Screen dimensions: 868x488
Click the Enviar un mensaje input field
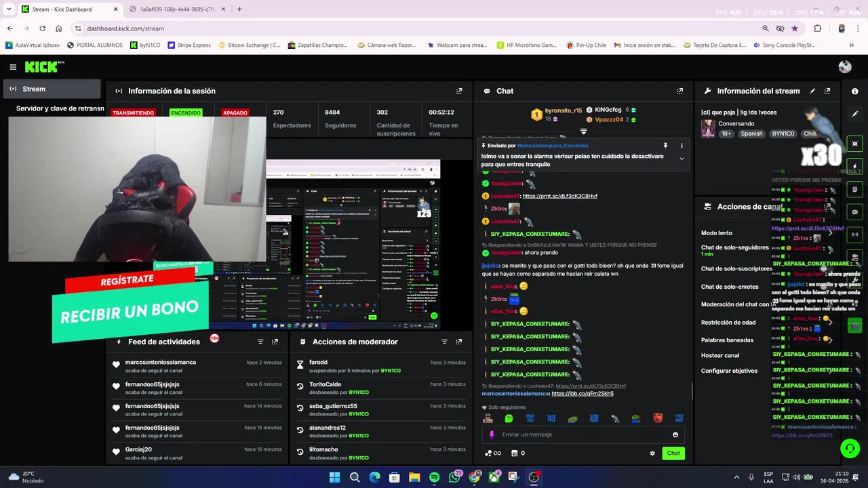(x=583, y=434)
